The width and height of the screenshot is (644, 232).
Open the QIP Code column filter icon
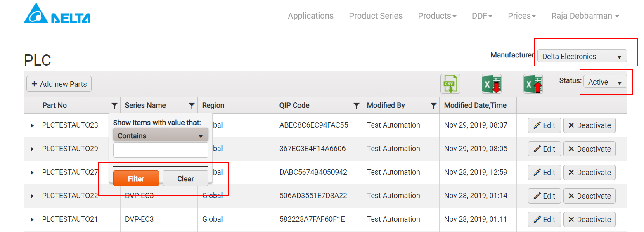click(x=356, y=106)
